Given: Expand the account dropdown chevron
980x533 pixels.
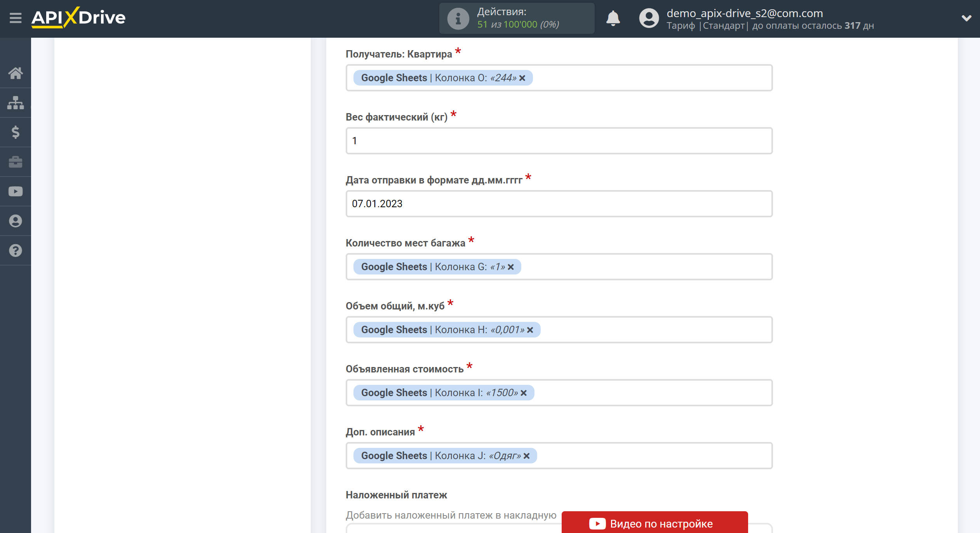Looking at the screenshot, I should click(966, 18).
